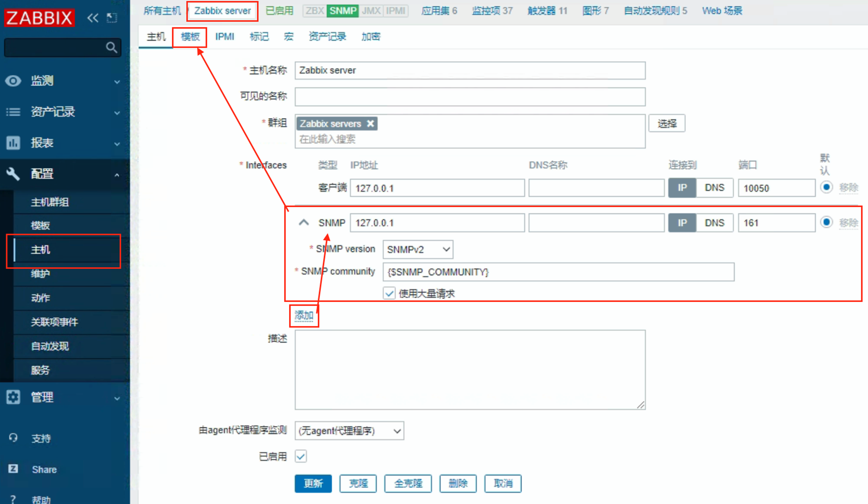
Task: Open 图形 7 link
Action: (x=595, y=10)
